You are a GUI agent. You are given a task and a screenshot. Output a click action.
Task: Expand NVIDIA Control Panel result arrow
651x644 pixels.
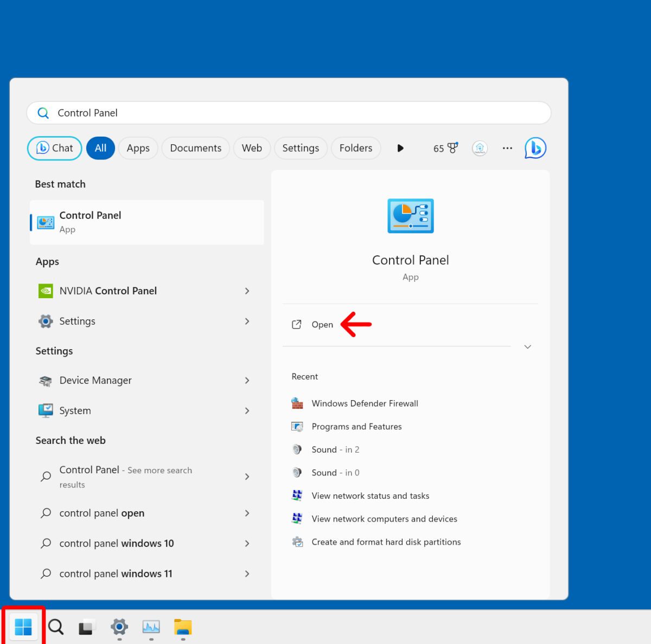coord(247,291)
